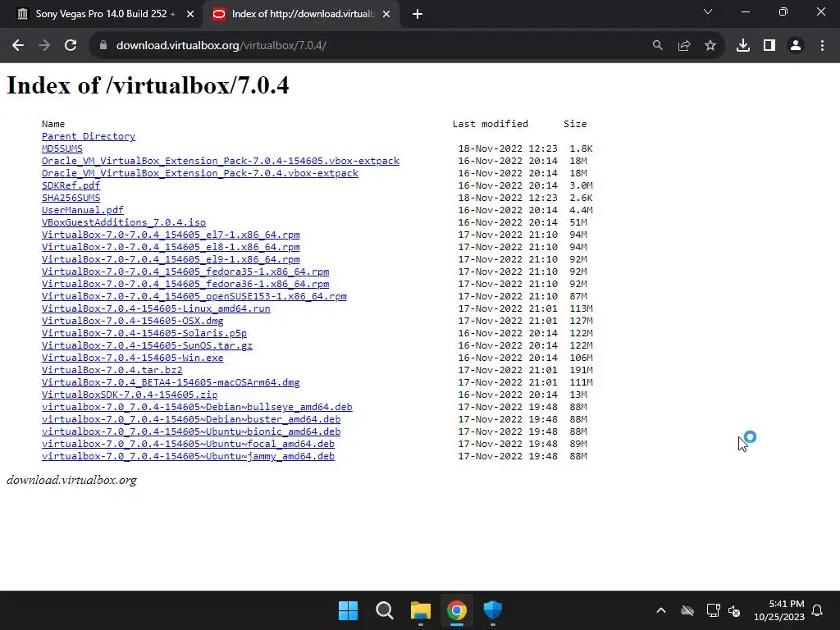
Task: Download VirtualBox-7.0.4-154605-SunOS.tar.gz
Action: (147, 345)
